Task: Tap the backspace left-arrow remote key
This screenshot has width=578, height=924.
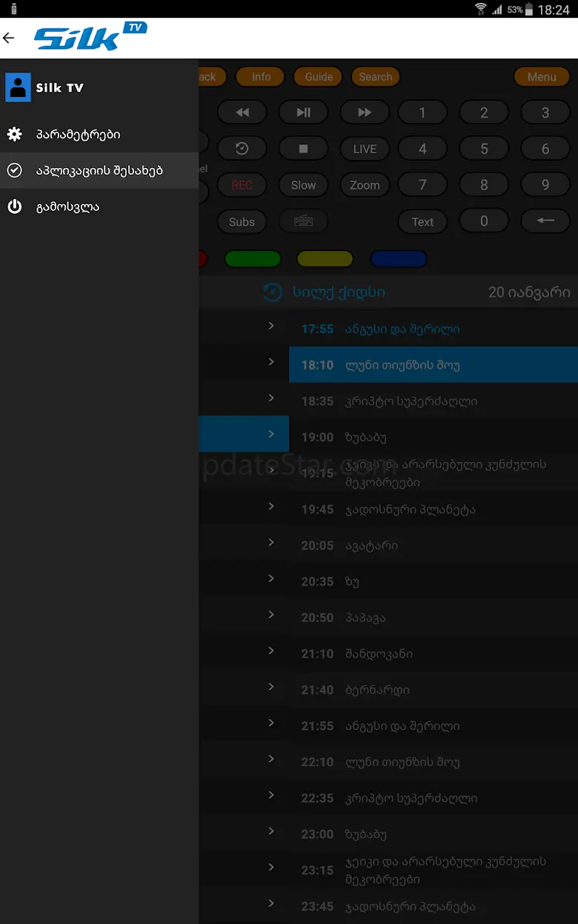Action: [x=545, y=221]
